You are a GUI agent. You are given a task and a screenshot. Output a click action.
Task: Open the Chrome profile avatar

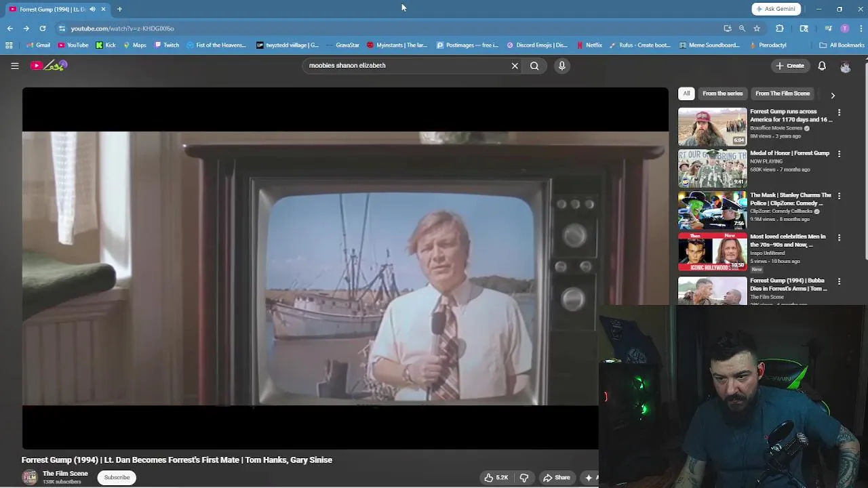click(x=844, y=28)
